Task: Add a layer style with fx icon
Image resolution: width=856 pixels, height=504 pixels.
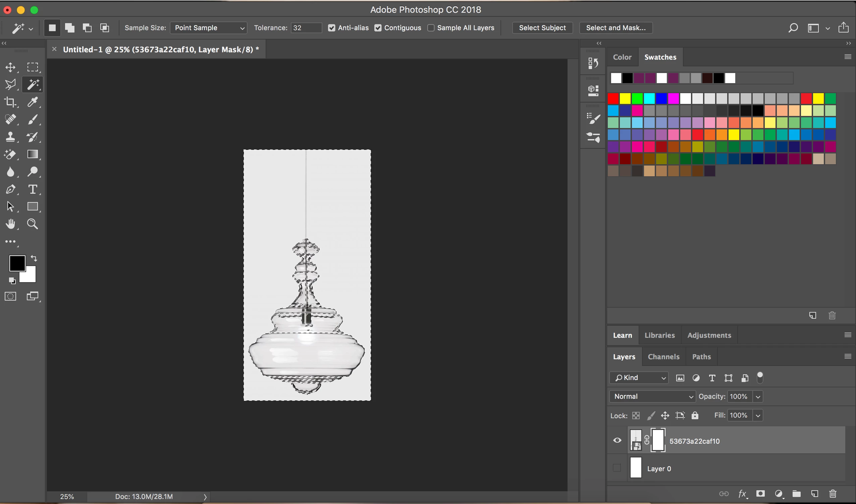Action: point(742,494)
